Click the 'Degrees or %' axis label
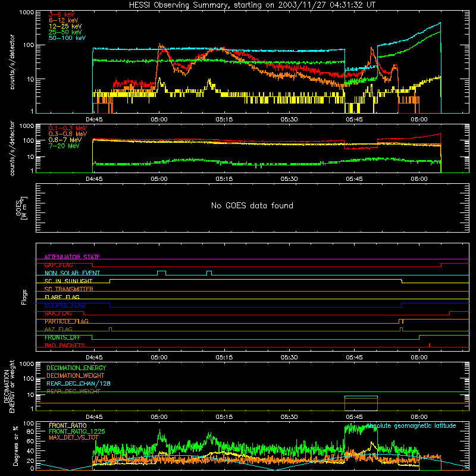 point(15,446)
